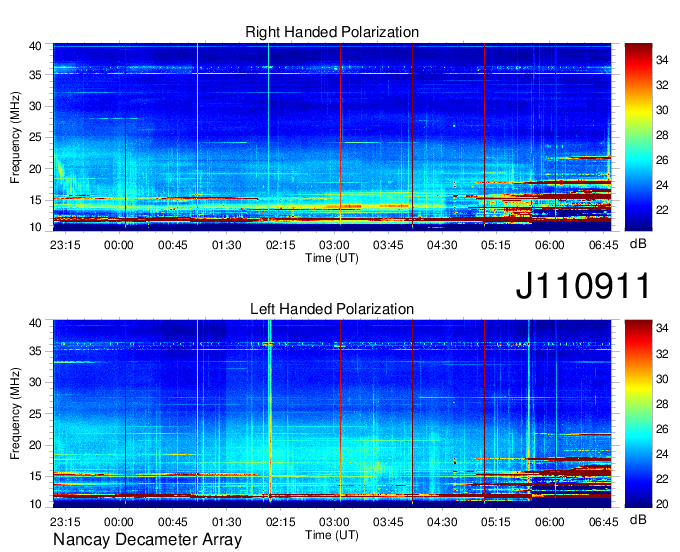
Task: Click 01:30 tick on Left Handed time axis
Action: pyautogui.click(x=226, y=522)
